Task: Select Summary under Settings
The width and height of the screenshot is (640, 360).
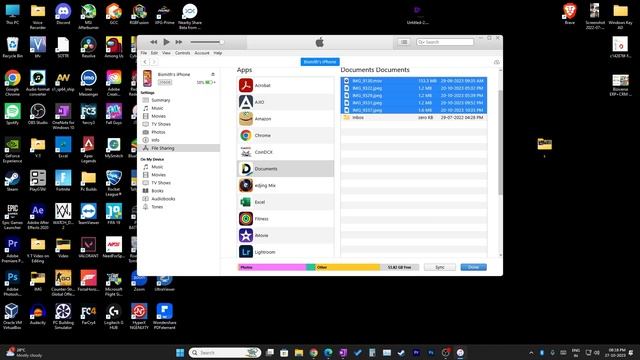Action: click(x=161, y=100)
